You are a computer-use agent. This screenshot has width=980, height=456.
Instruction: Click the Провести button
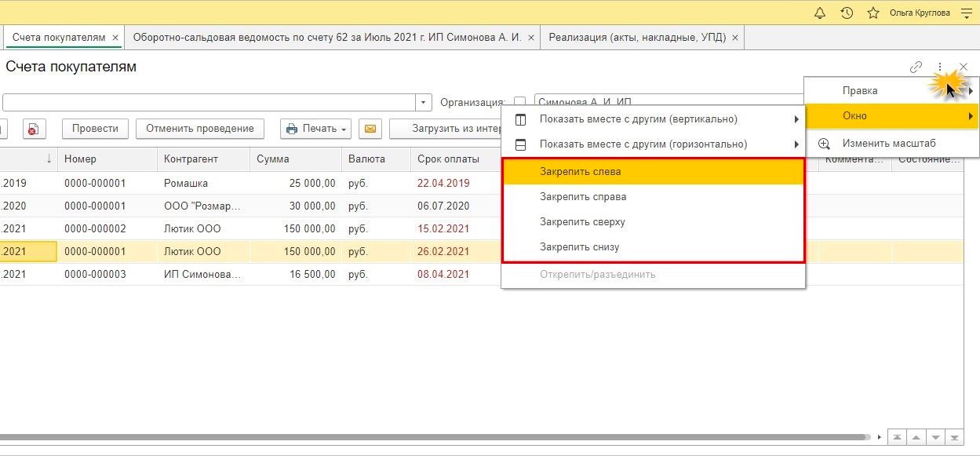click(95, 129)
